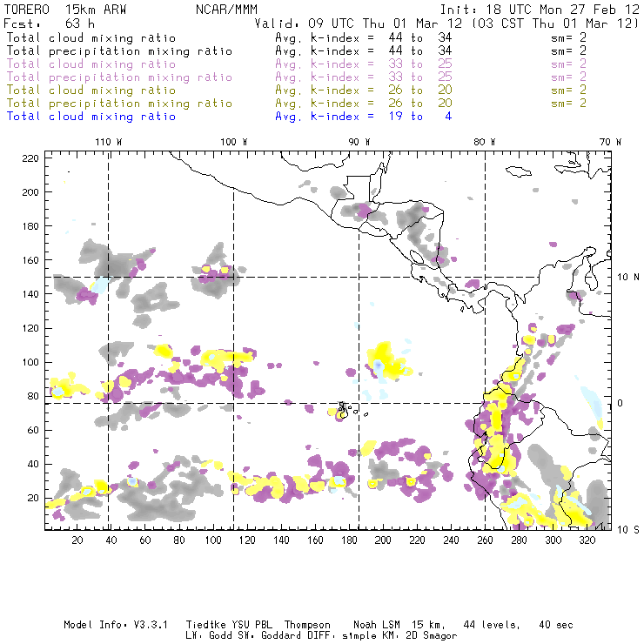Click the '40 sec' timestep text in the footer
This screenshot has width=644, height=644.
click(x=556, y=625)
